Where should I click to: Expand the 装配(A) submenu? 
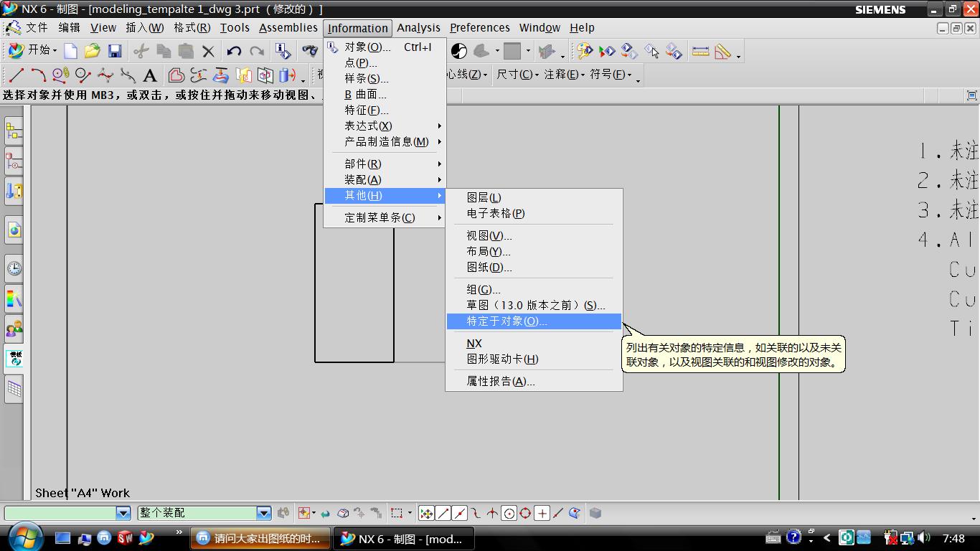(385, 179)
